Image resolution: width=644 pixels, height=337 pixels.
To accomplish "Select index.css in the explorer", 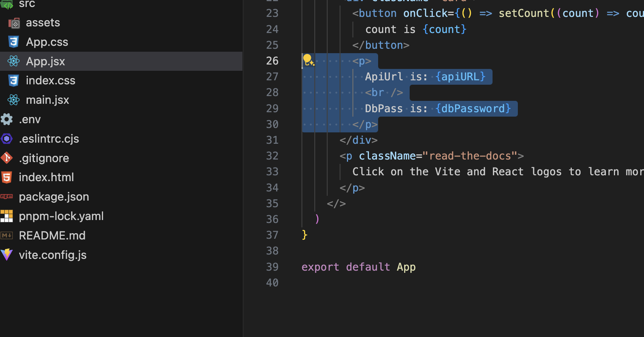I will (x=51, y=80).
